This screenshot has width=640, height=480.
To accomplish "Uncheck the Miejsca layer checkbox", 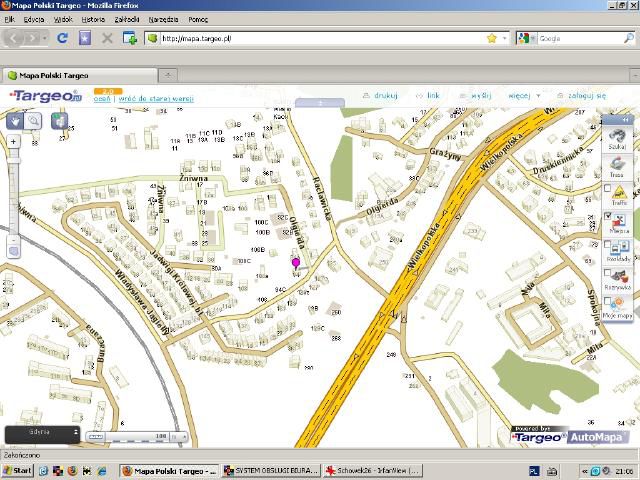I will click(607, 216).
